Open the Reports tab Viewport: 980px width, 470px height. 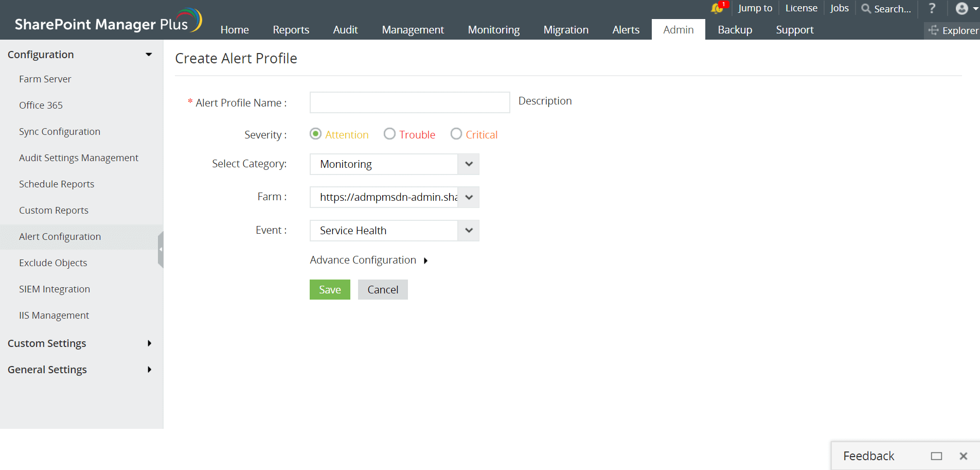[291, 30]
